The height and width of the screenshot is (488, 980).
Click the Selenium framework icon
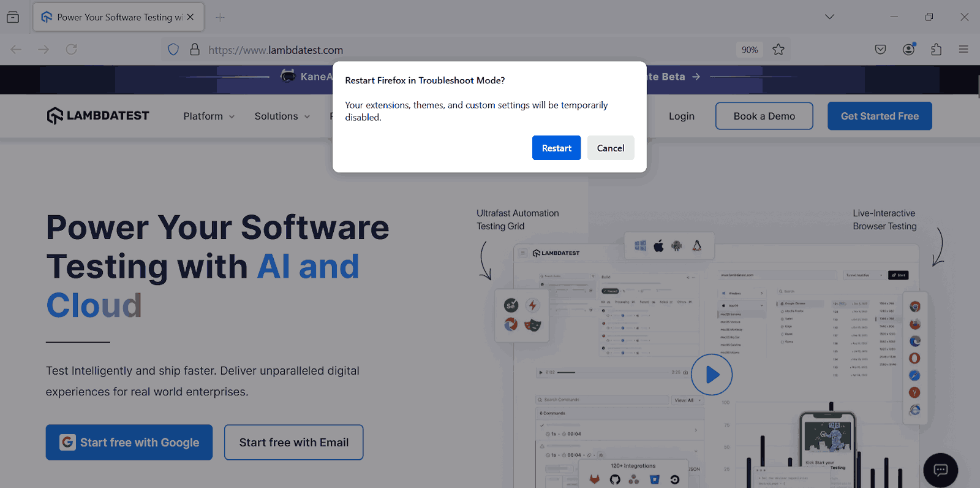(x=511, y=305)
